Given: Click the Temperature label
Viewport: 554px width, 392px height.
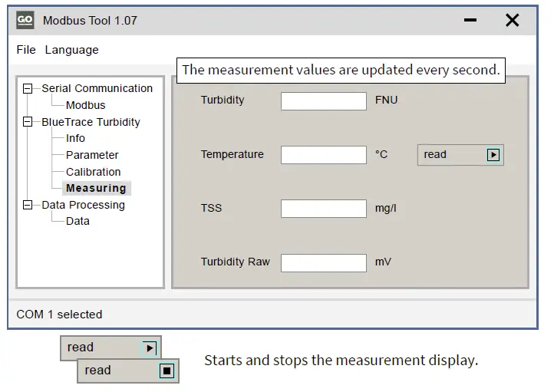Looking at the screenshot, I should coord(232,154).
